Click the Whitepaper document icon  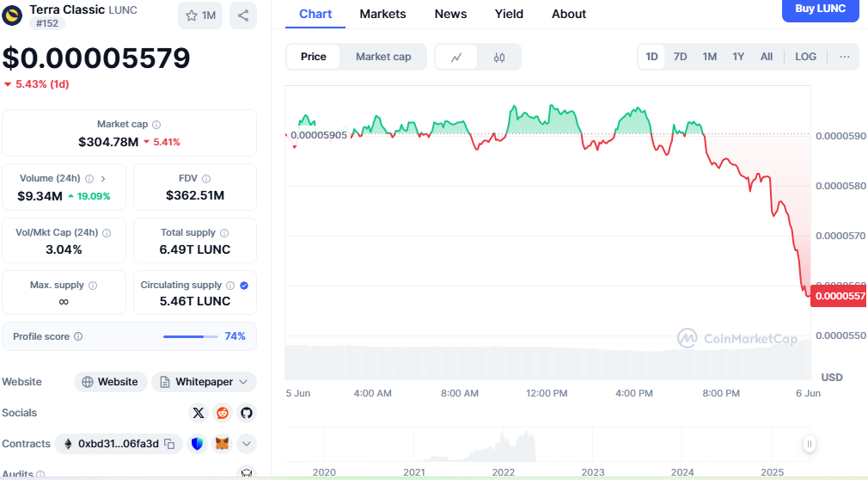pyautogui.click(x=164, y=382)
